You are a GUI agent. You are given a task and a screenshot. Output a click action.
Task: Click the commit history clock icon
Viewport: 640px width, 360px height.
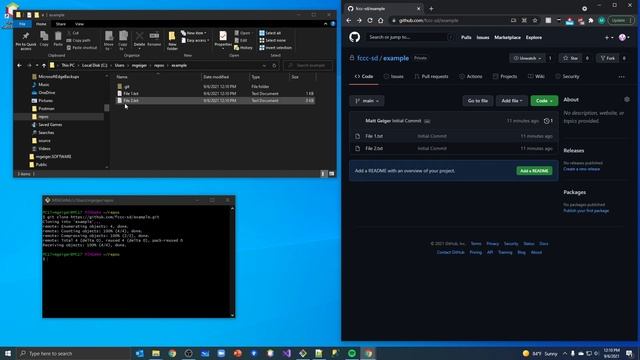coord(547,121)
